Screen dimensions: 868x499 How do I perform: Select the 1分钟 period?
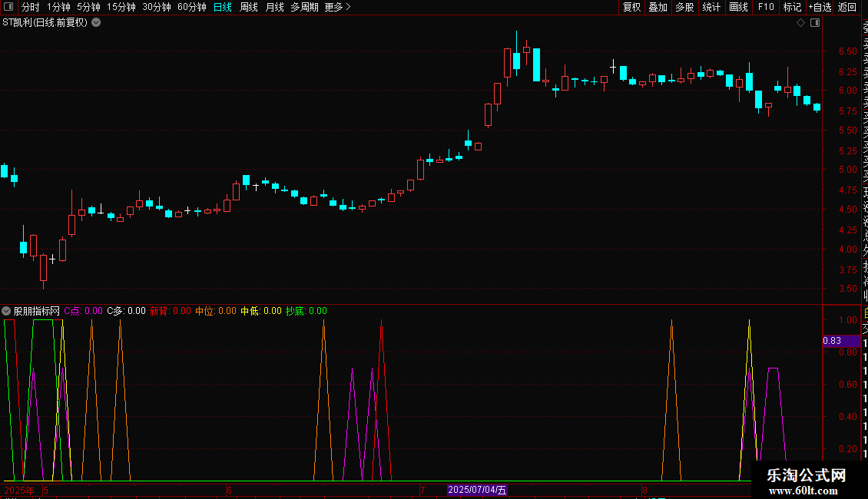[58, 7]
